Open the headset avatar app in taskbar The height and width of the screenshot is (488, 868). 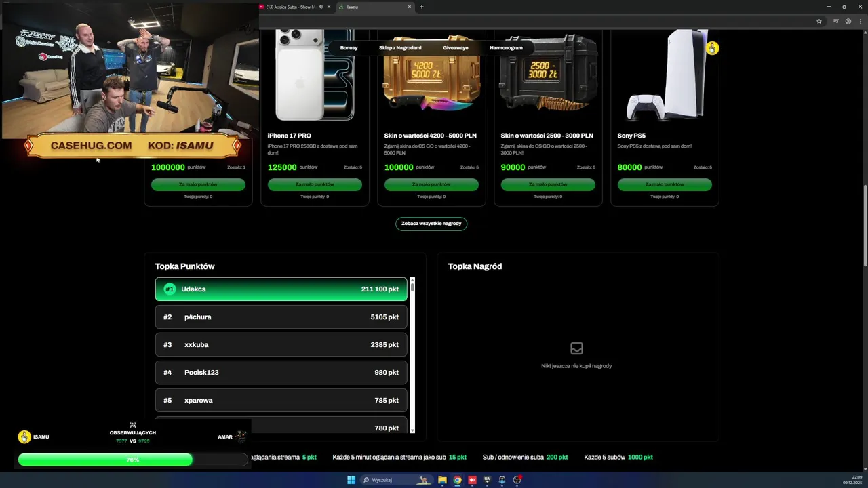502,480
